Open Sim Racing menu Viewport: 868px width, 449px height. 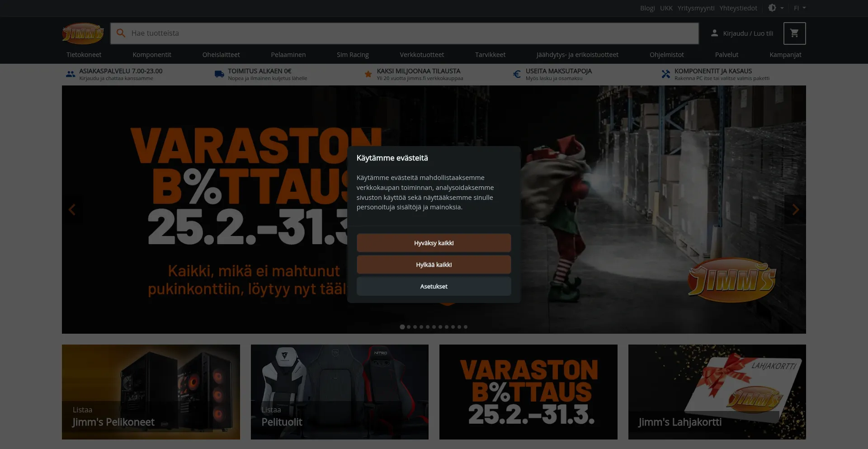[x=353, y=55]
